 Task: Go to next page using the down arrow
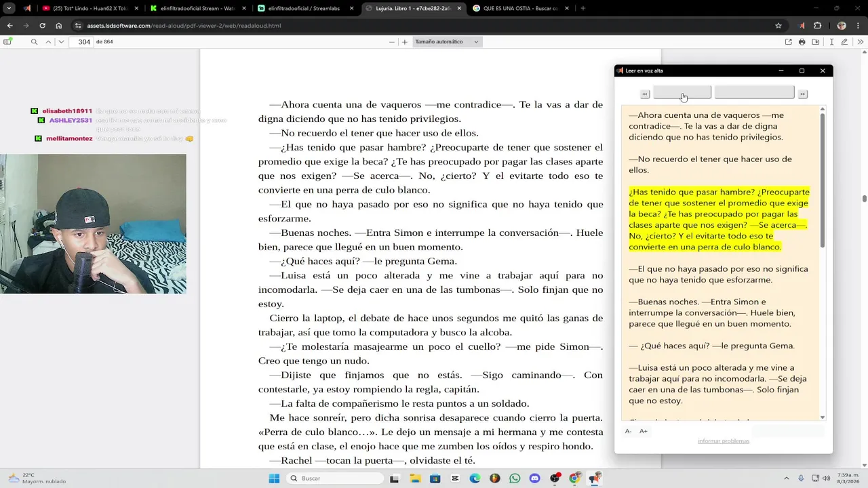pyautogui.click(x=61, y=42)
